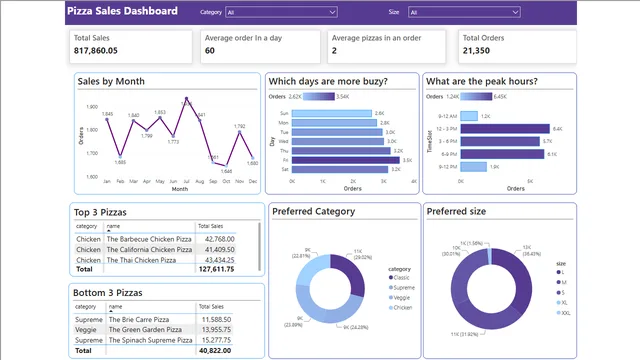Select the Total Orders card
Viewport: 640px width, 360px height.
[518, 47]
